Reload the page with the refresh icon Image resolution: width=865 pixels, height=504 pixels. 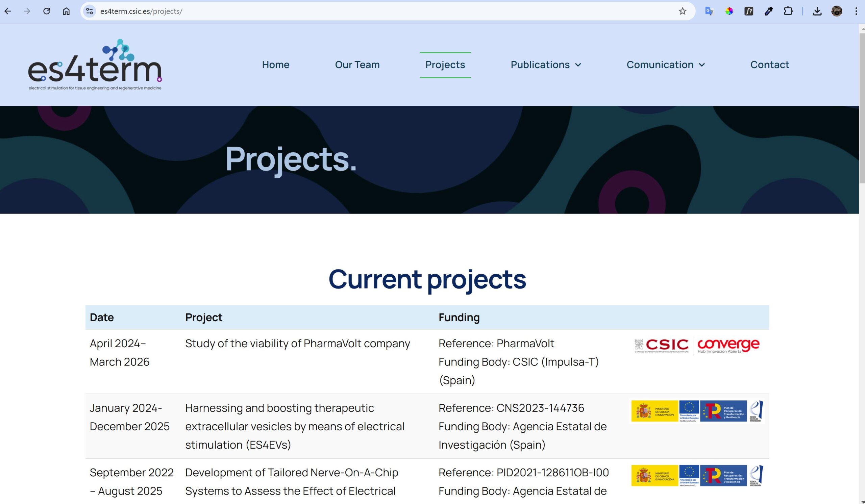click(47, 11)
